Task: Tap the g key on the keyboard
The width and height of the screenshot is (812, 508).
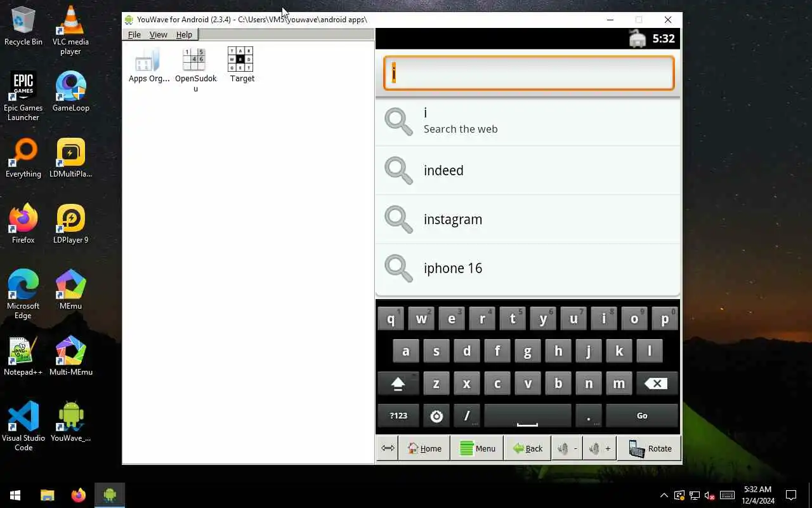Action: 528,351
